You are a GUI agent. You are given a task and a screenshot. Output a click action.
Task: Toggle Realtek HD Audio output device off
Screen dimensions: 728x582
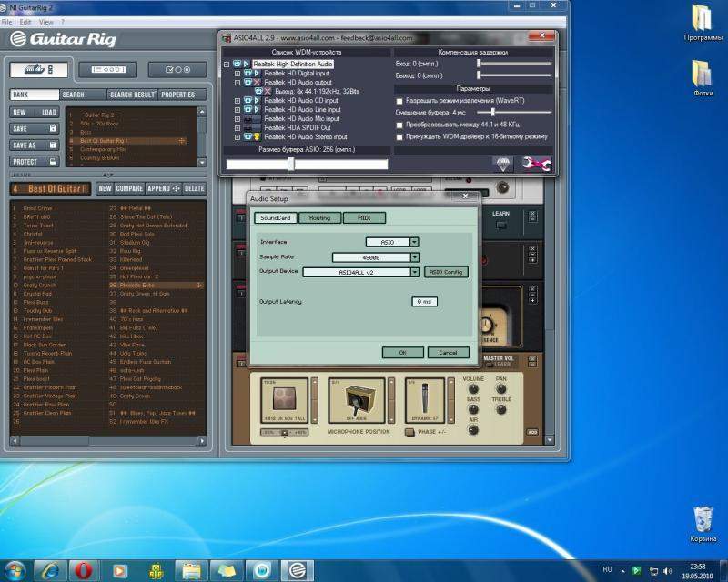pos(247,82)
